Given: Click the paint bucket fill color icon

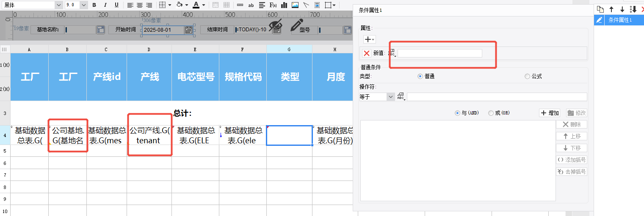Looking at the screenshot, I should click(x=179, y=5).
